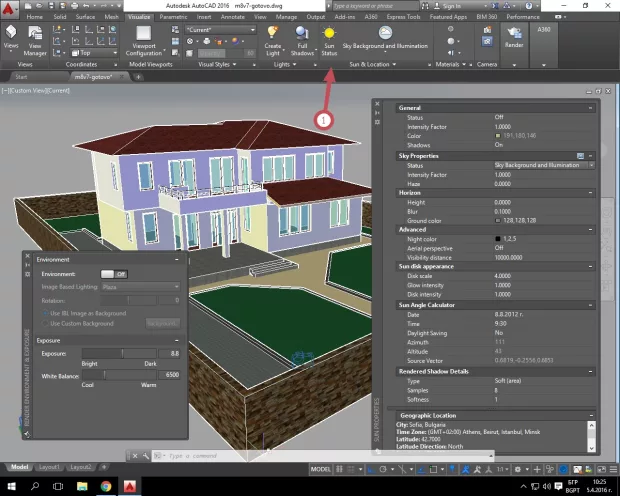Select Use IBL Image as Background
Viewport: 620px width, 496px height.
(x=44, y=313)
